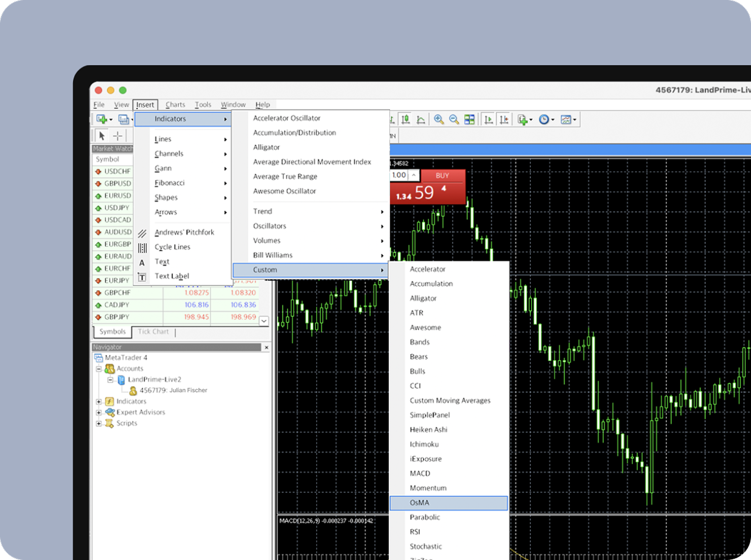The height and width of the screenshot is (560, 751).
Task: Select OsMA from the Custom indicators list
Action: coord(420,502)
